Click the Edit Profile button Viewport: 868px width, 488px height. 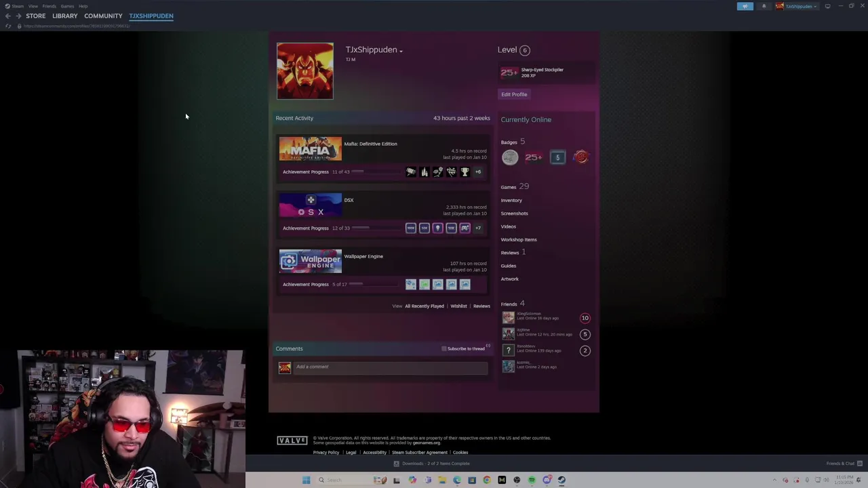[x=514, y=94]
